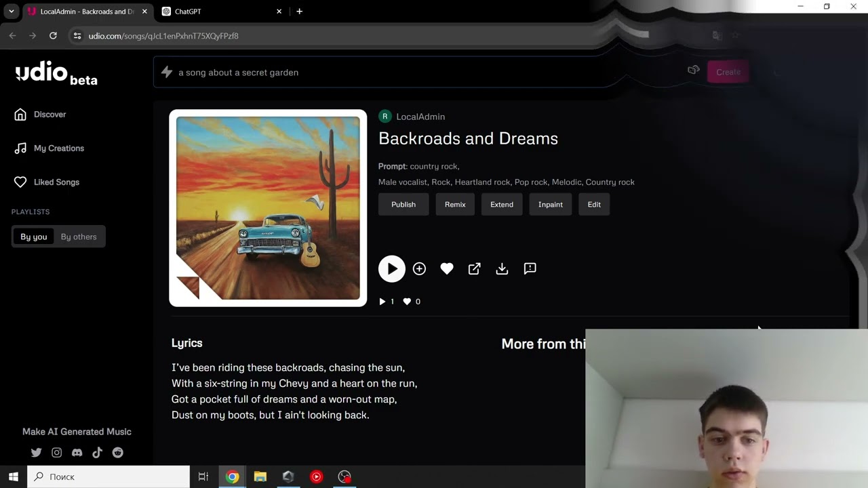Select the By others playlists toggle
The height and width of the screenshot is (488, 868).
[79, 237]
